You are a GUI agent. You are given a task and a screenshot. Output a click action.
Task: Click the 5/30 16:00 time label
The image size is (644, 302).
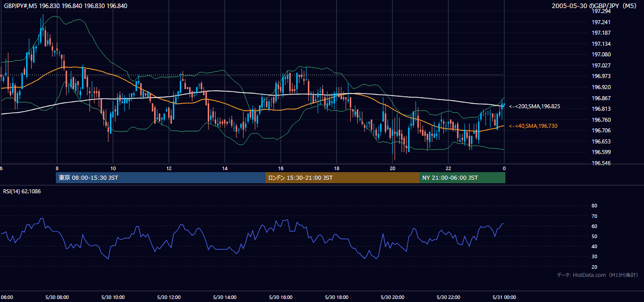[x=281, y=297]
